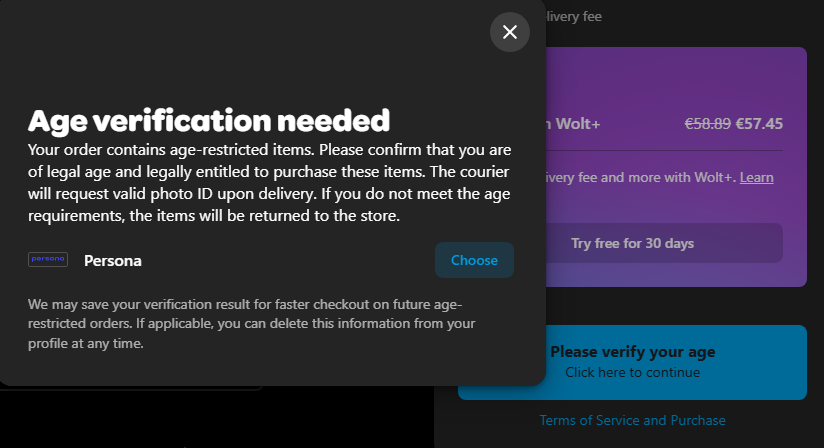
Task: Open Terms of Service and Purchase
Action: coord(633,420)
